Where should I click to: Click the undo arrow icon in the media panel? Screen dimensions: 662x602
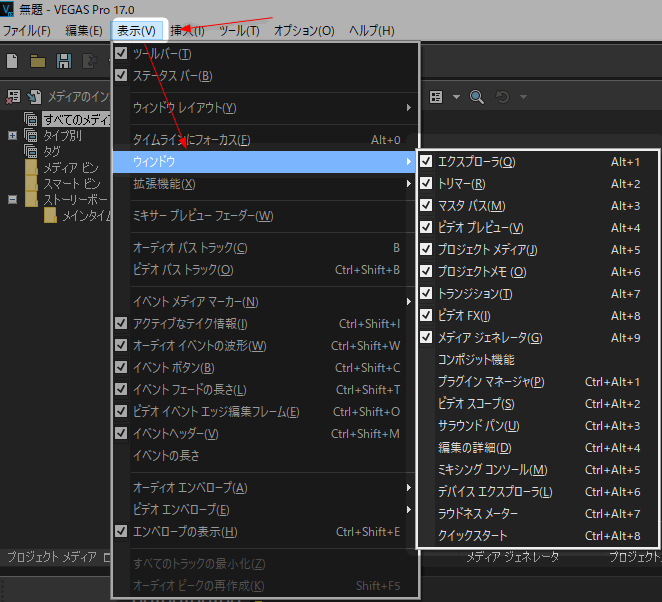[502, 97]
